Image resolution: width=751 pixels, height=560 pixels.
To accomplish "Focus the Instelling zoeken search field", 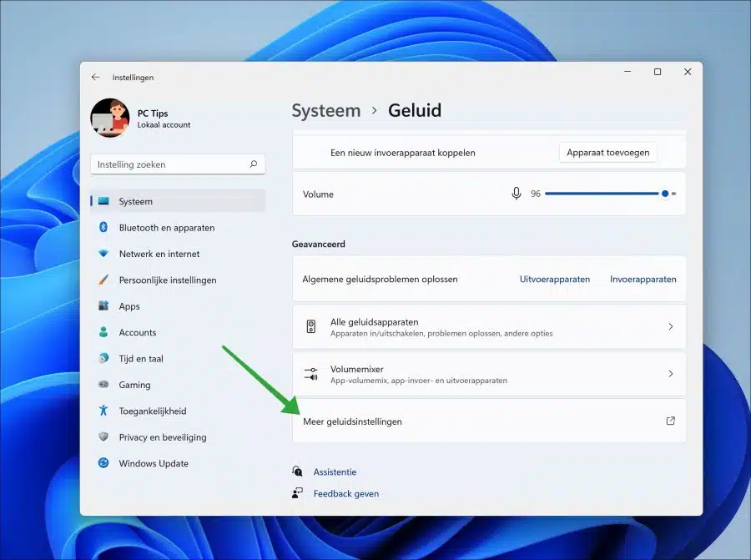I will 178,164.
